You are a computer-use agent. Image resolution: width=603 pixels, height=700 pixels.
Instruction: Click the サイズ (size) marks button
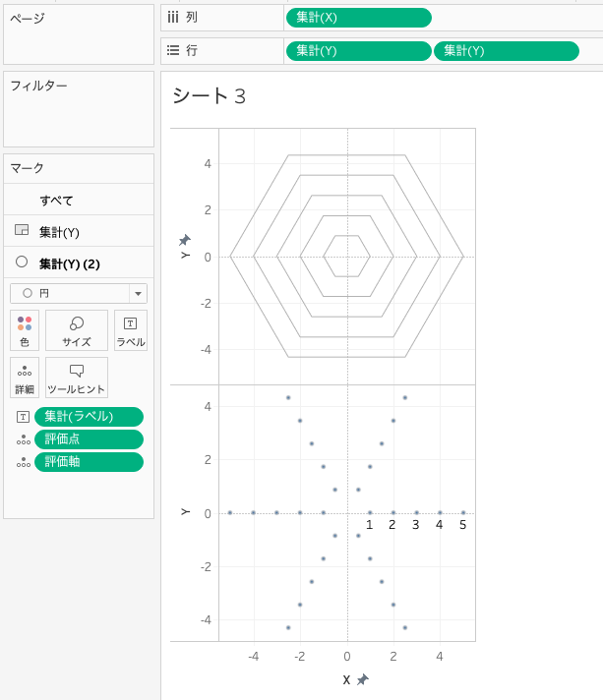click(x=76, y=330)
